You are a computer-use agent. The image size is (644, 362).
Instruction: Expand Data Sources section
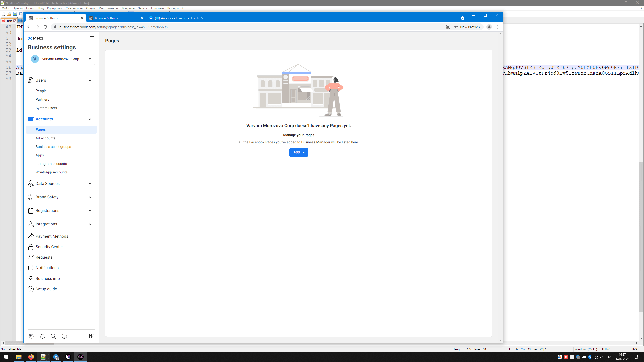coord(90,184)
